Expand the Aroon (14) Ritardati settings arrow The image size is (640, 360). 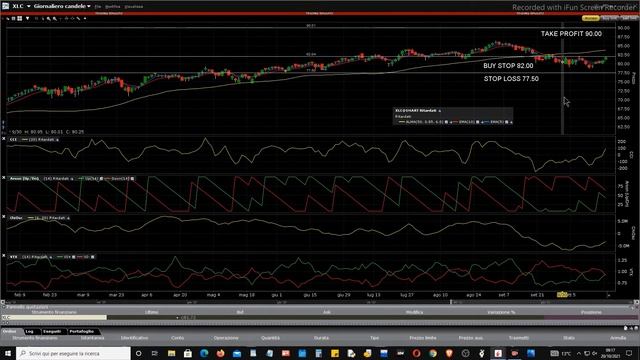coord(72,178)
